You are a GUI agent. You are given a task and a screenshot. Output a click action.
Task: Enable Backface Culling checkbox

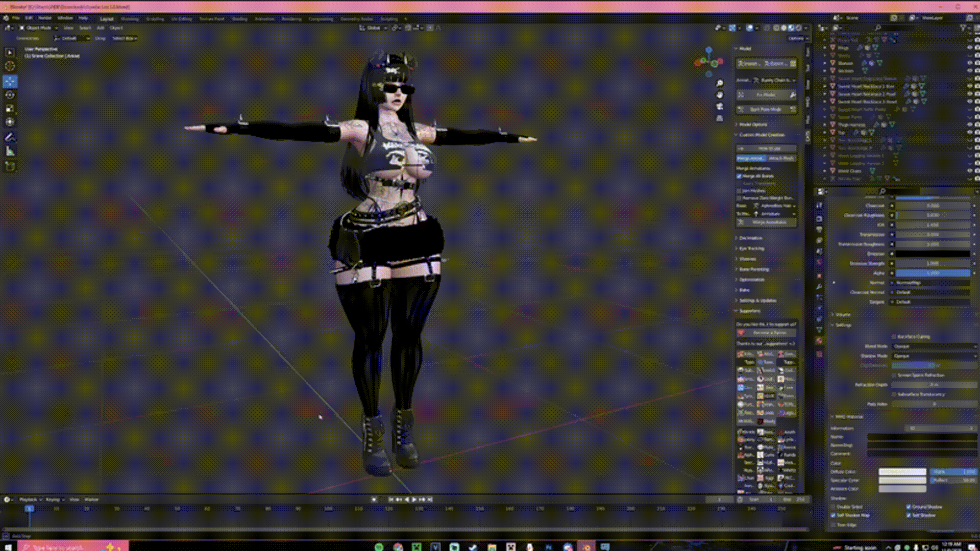click(x=894, y=337)
